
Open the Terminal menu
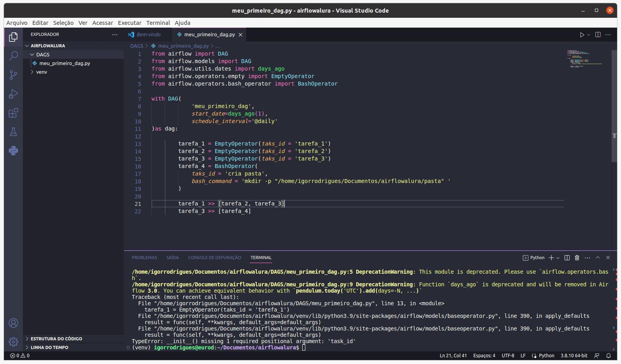(x=158, y=23)
